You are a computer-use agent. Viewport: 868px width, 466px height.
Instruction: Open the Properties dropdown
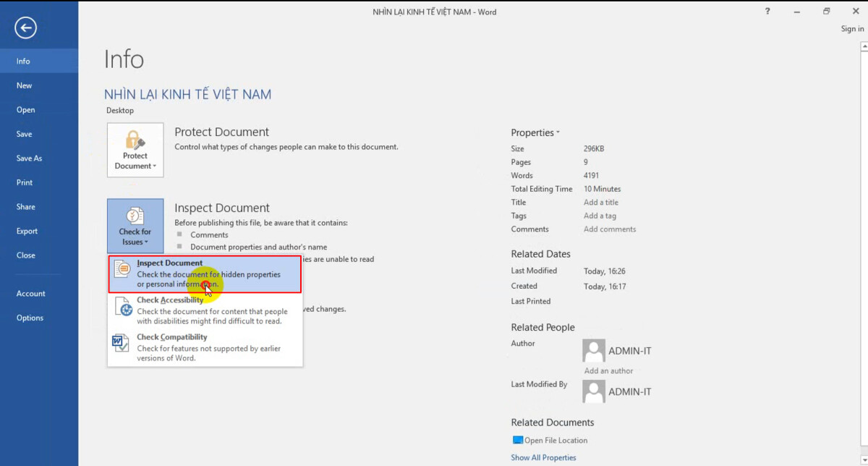point(535,132)
